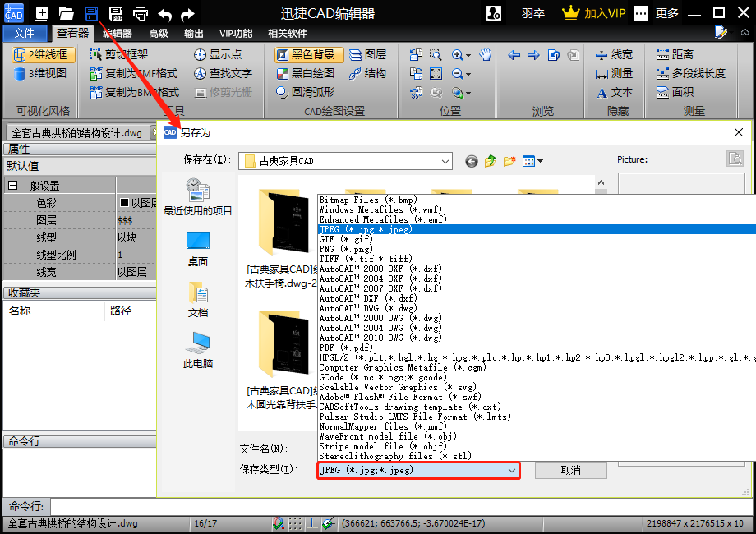This screenshot has width=756, height=534.
Task: Click the 加入VIP crown button
Action: coord(593,13)
